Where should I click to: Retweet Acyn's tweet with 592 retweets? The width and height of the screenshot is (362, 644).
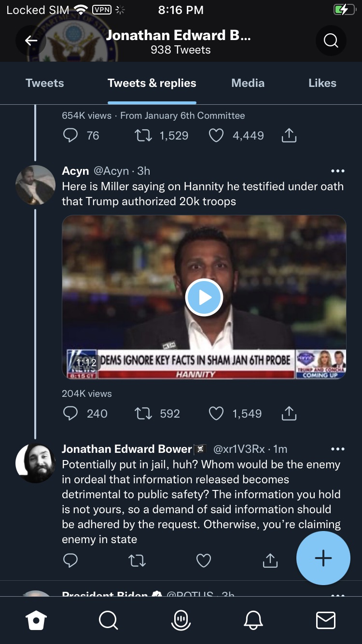coord(143,414)
